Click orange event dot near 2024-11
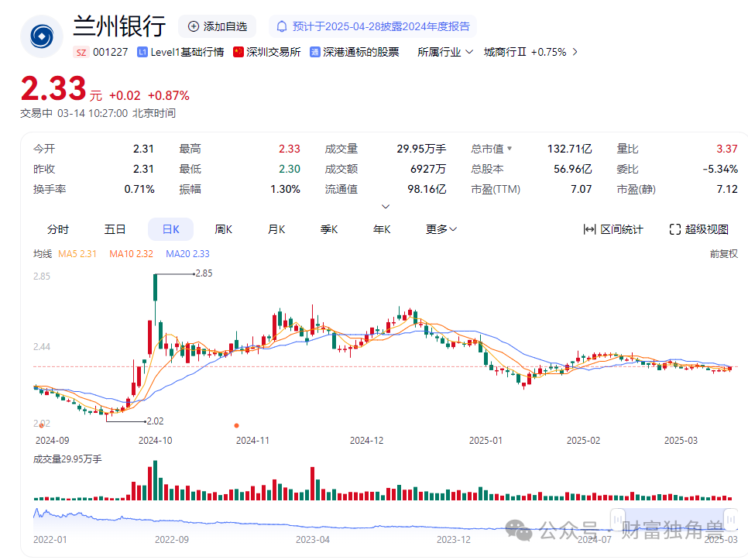Screen dimensions: 748x560 237,425
